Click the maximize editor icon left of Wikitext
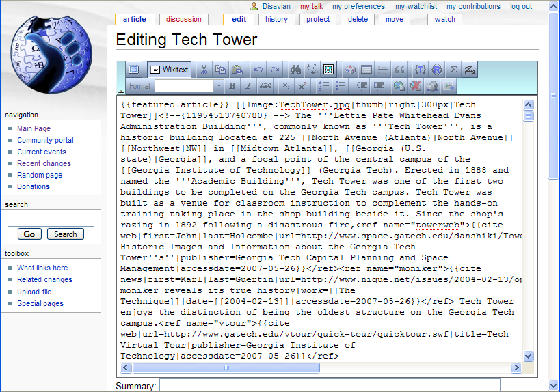This screenshot has width=560, height=392. (x=134, y=70)
